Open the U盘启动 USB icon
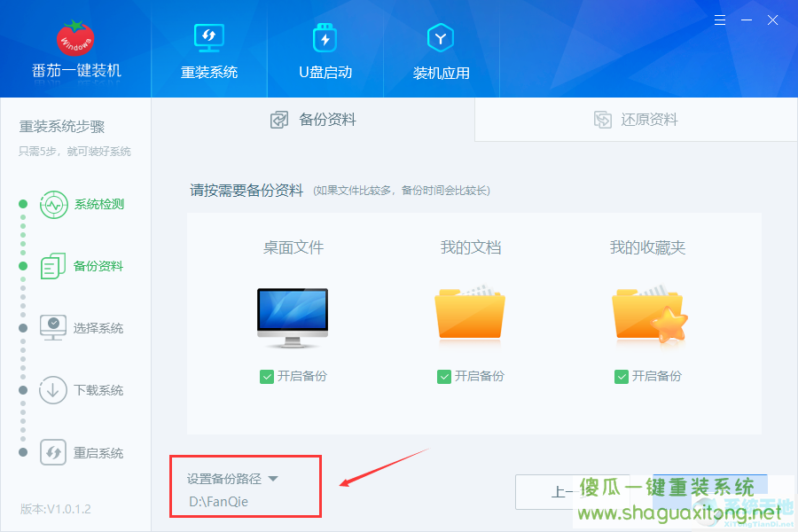This screenshot has height=532, width=798. pyautogui.click(x=325, y=37)
